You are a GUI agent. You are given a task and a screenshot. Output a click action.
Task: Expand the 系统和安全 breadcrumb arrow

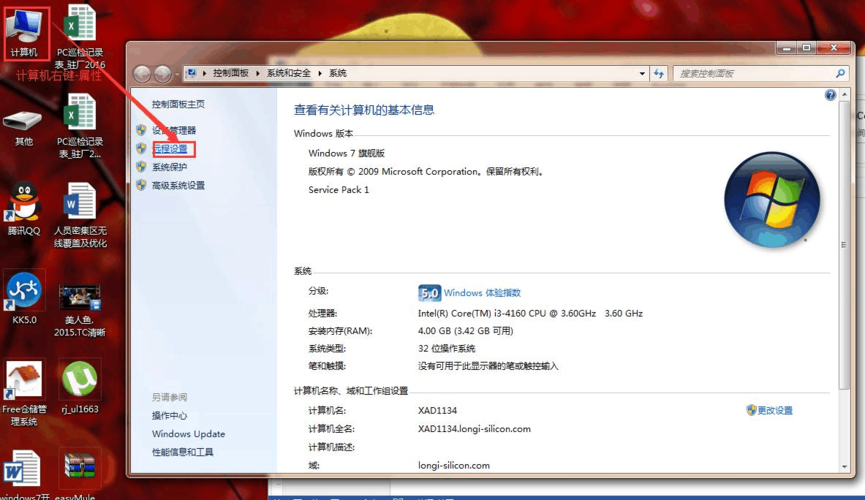pyautogui.click(x=320, y=74)
